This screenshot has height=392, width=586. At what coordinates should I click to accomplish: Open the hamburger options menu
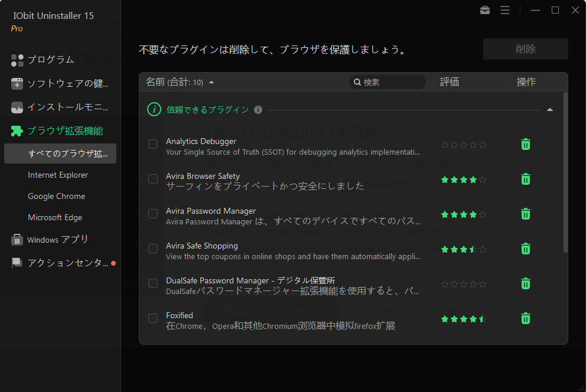point(505,10)
